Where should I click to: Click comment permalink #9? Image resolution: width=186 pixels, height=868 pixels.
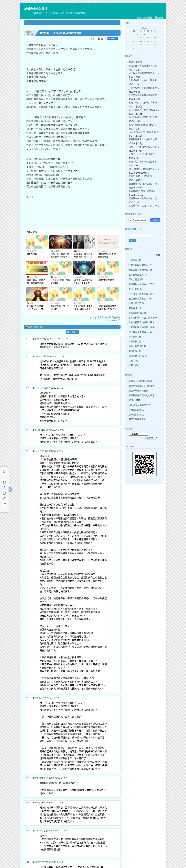[27, 831]
